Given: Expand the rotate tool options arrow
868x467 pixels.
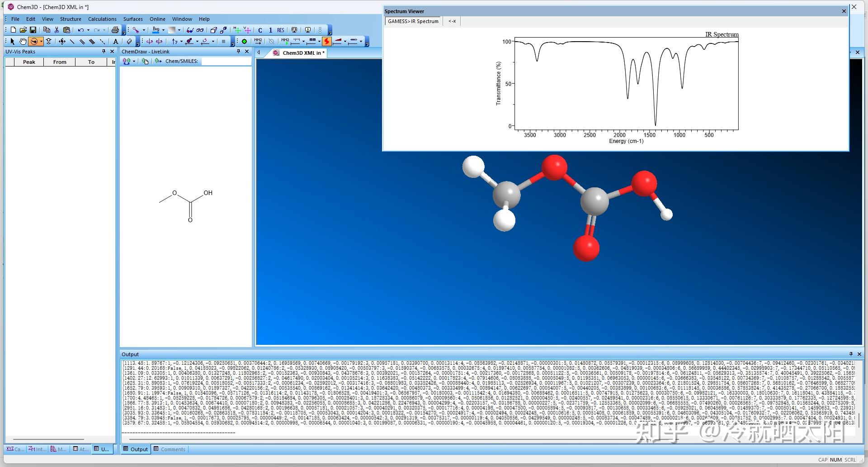Looking at the screenshot, I should coord(42,41).
